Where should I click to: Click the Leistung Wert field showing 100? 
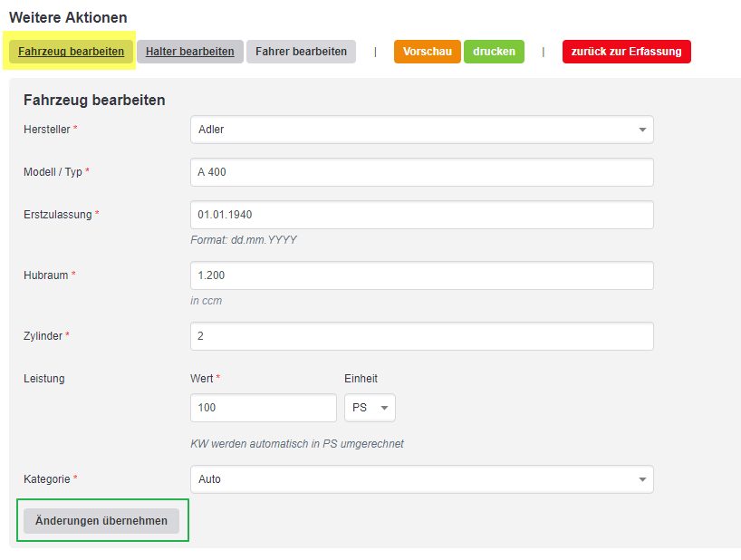coord(264,408)
